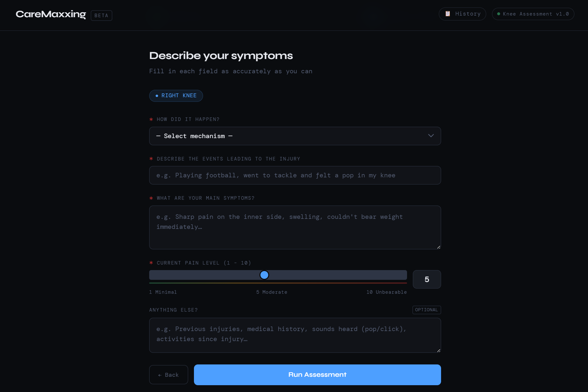Click the pain level number box showing 5
The height and width of the screenshot is (392, 588).
(427, 279)
